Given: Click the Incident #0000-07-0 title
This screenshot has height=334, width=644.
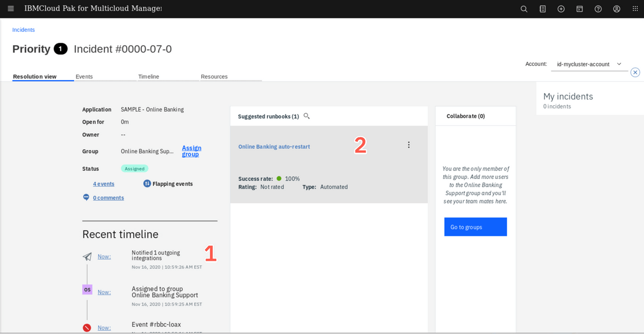Looking at the screenshot, I should (x=123, y=49).
